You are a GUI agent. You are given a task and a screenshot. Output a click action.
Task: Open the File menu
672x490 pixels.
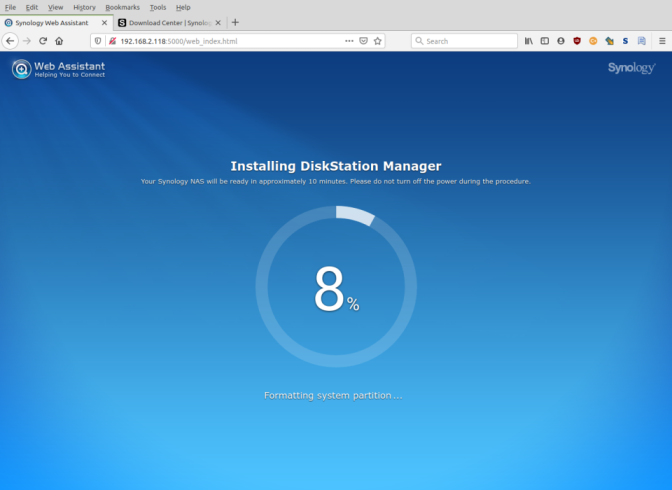tap(10, 7)
